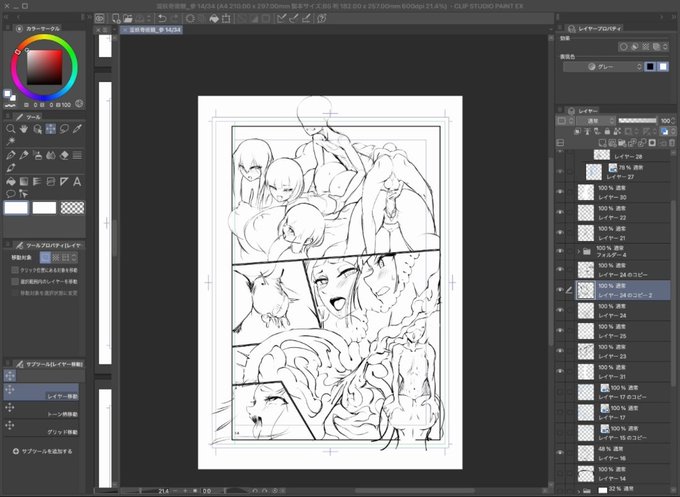Select the main drawing color swatch

[16, 208]
